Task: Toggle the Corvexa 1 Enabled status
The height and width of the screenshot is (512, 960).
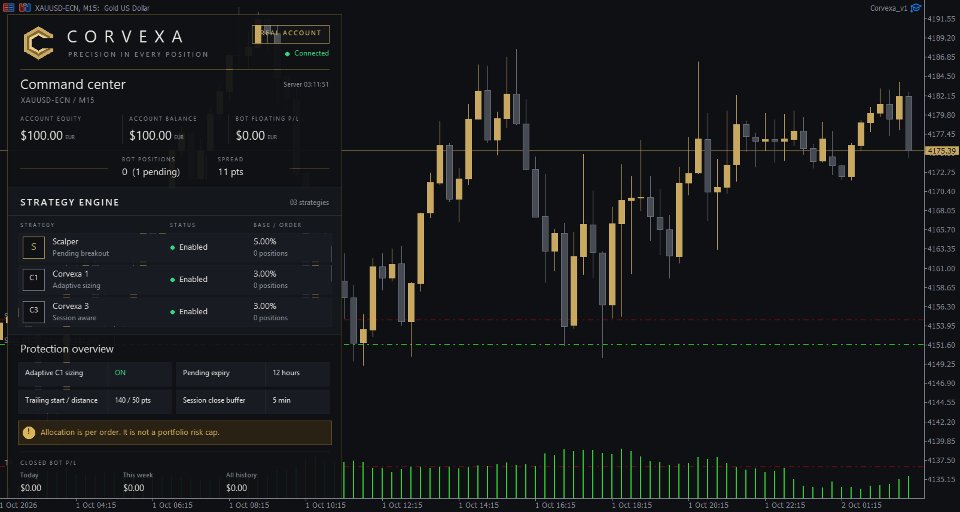Action: [x=189, y=279]
